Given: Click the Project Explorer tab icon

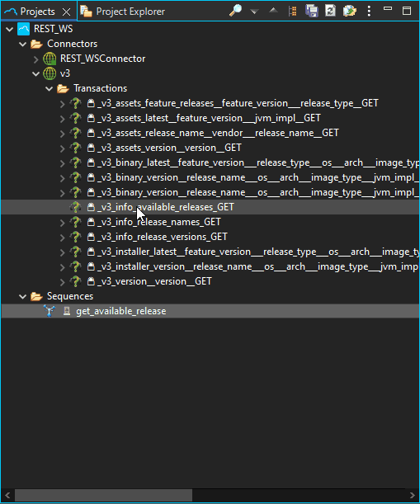Looking at the screenshot, I should tap(86, 12).
